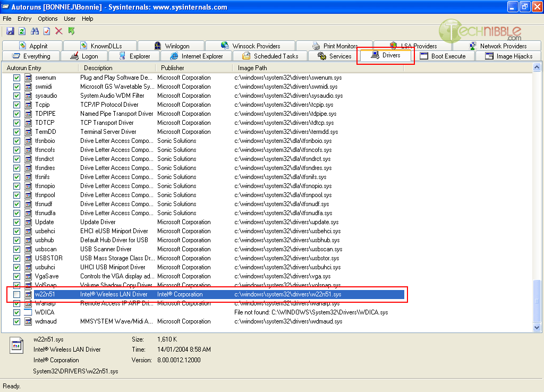Image resolution: width=544 pixels, height=392 pixels.
Task: Click the file icon of usbscan row
Action: 28,249
